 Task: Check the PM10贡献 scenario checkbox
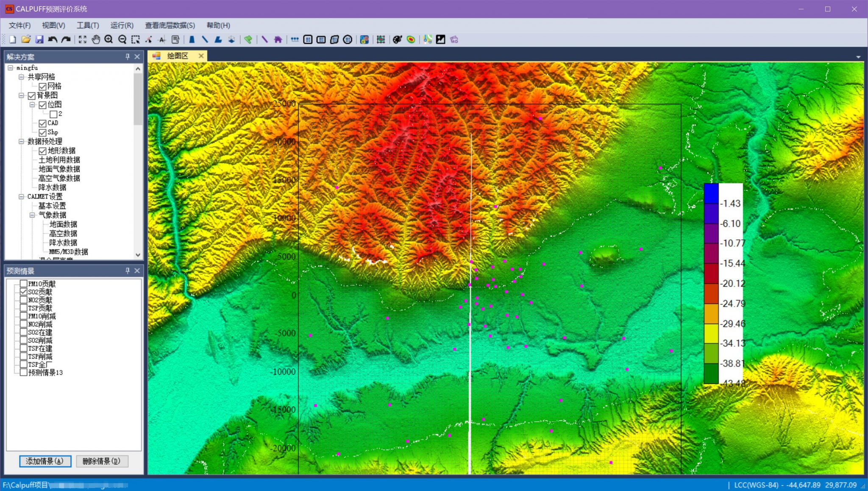24,284
